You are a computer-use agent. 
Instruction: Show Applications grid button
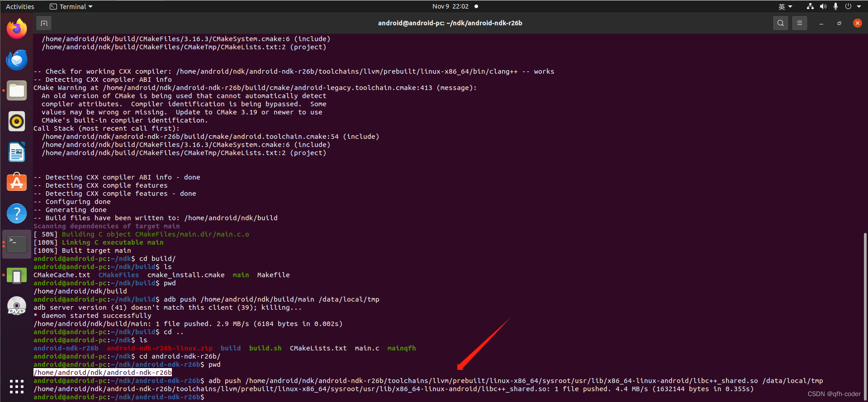tap(17, 386)
